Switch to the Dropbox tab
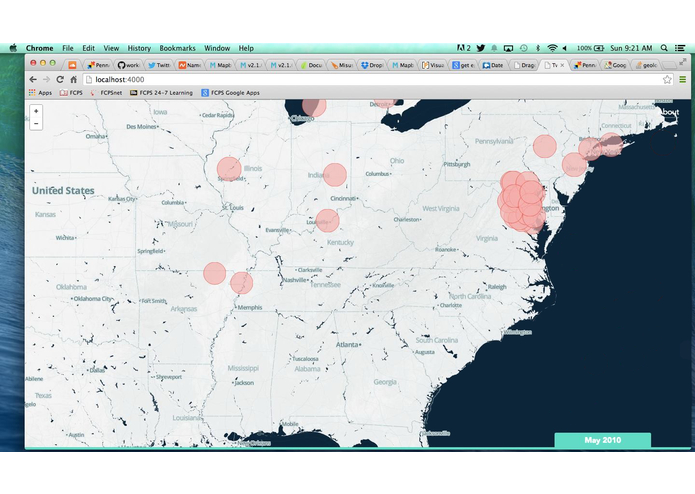This screenshot has width=695, height=494. coord(372,65)
